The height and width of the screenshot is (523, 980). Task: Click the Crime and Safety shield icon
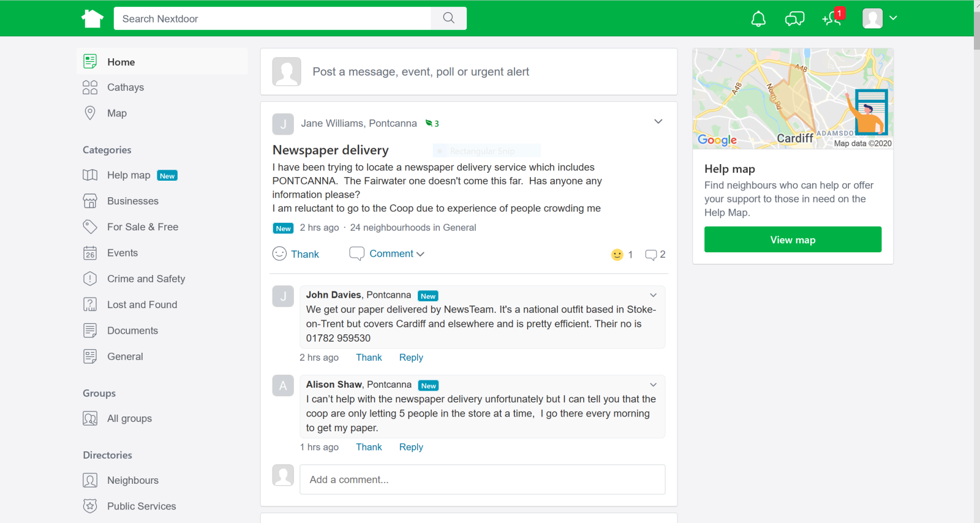[x=90, y=279]
